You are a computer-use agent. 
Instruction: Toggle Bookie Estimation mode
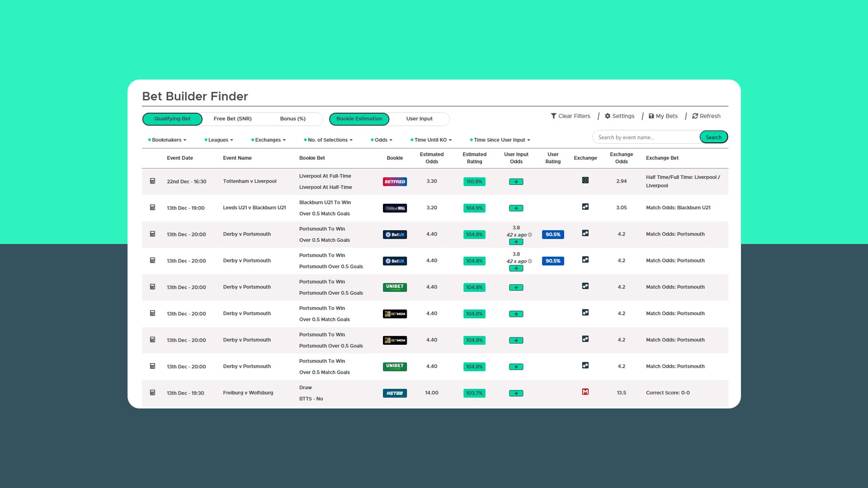click(x=359, y=118)
